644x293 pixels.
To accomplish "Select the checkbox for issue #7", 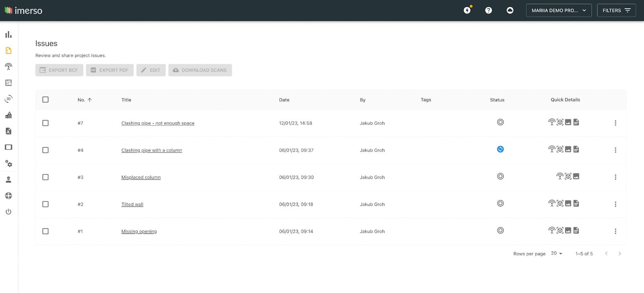I will pos(45,123).
